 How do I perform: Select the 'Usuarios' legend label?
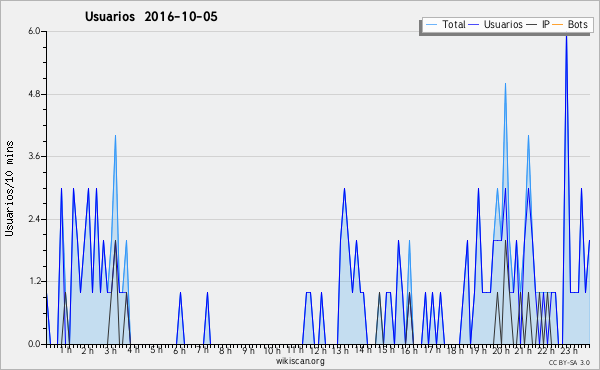[503, 24]
